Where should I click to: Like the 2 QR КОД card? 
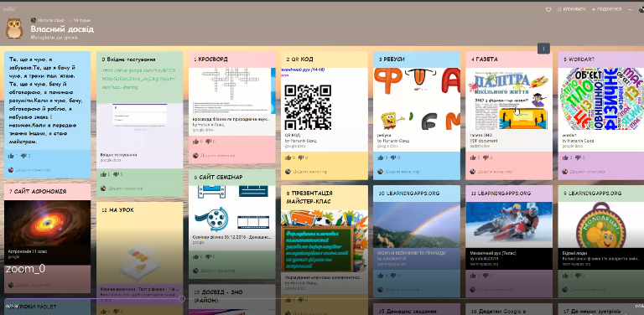pos(288,157)
